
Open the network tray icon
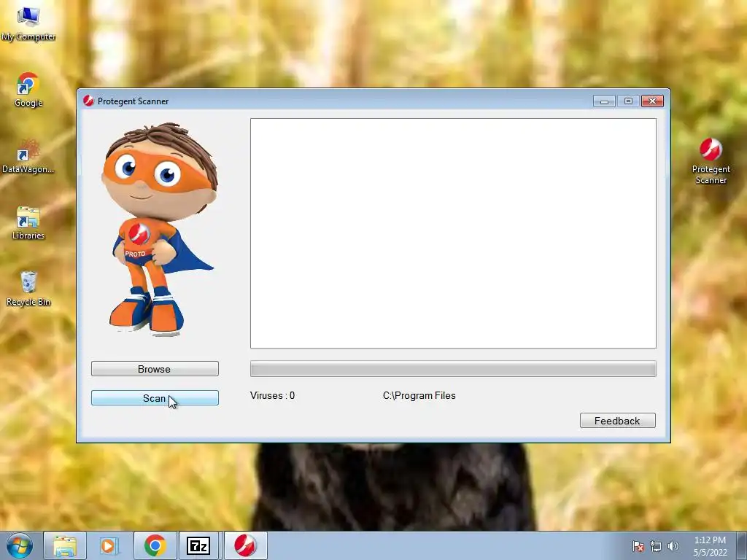[x=656, y=546]
